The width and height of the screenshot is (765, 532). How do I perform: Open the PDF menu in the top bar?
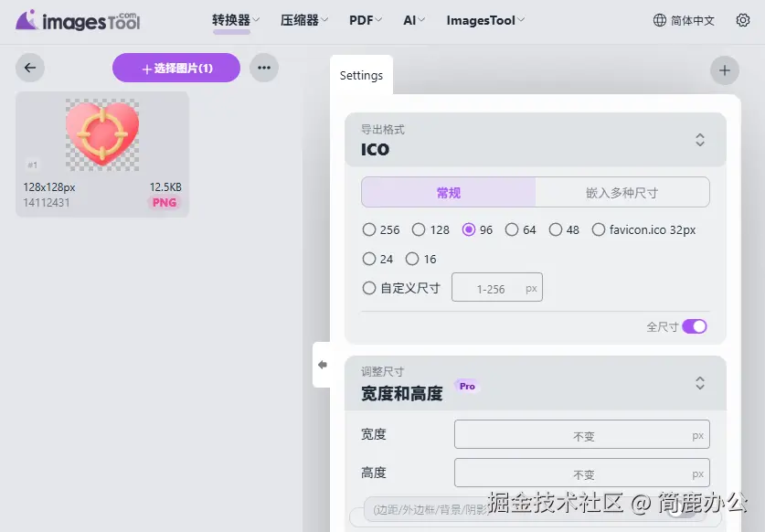365,20
